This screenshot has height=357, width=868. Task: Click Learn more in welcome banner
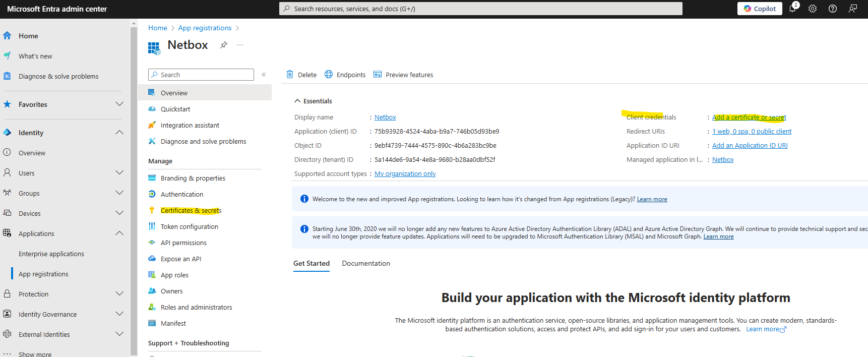pyautogui.click(x=652, y=199)
